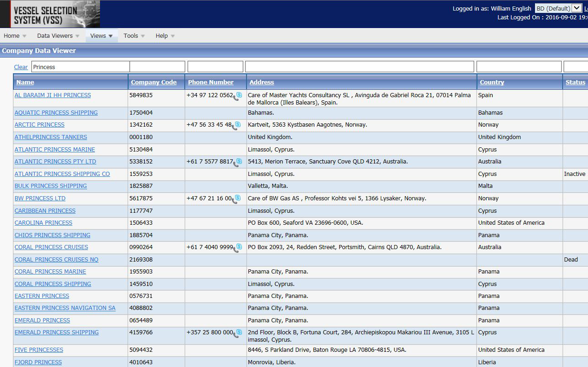The width and height of the screenshot is (588, 367).
Task: Expand the Data Viewers menu
Action: point(58,36)
